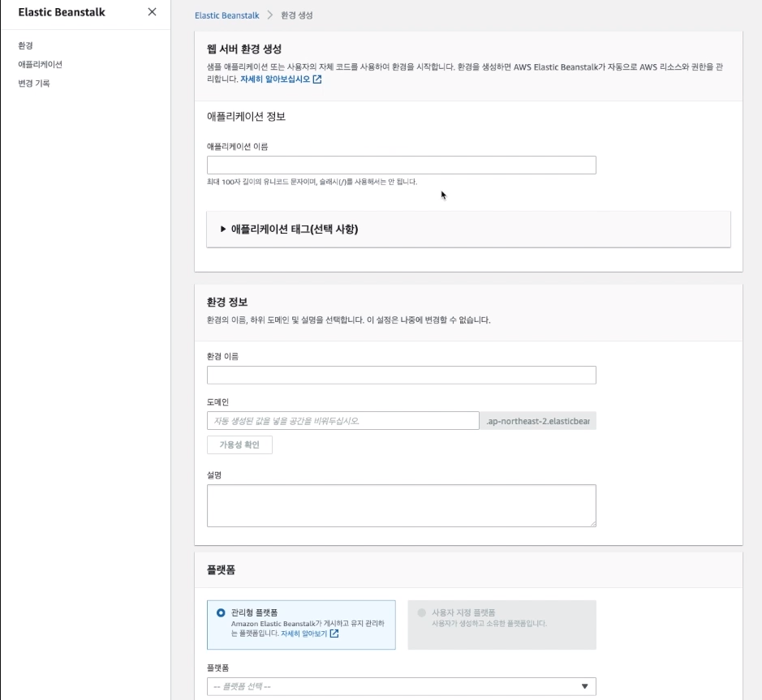Open 변경 기록 in the sidebar
Viewport: 762px width, 700px height.
click(34, 83)
